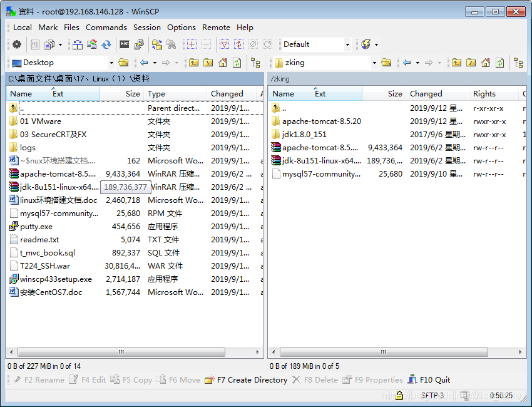Screen dimensions: 532x407
Task: Toggle remote directory tree icon
Action: click(518, 63)
